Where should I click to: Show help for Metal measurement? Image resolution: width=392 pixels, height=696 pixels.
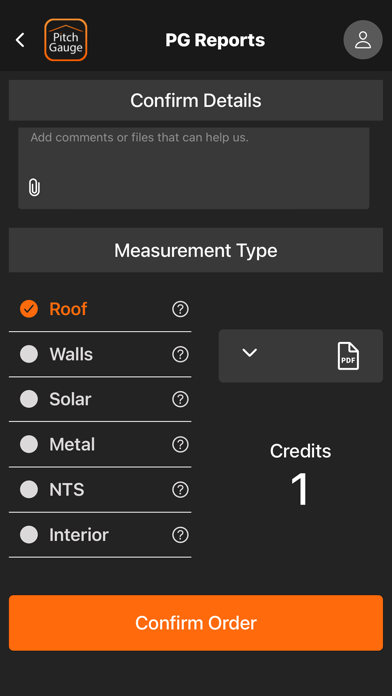pyautogui.click(x=180, y=444)
